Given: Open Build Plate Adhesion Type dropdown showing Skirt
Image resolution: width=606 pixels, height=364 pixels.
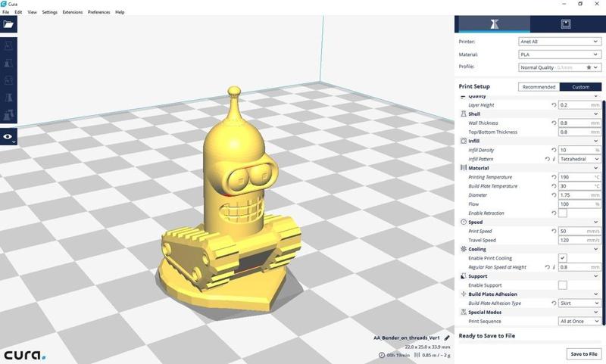Looking at the screenshot, I should coord(579,303).
